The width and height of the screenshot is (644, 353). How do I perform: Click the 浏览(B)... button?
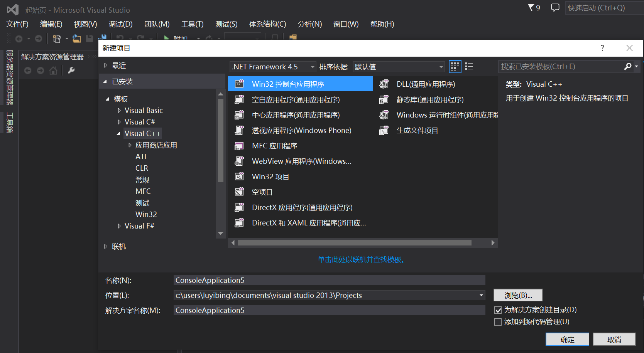point(518,295)
